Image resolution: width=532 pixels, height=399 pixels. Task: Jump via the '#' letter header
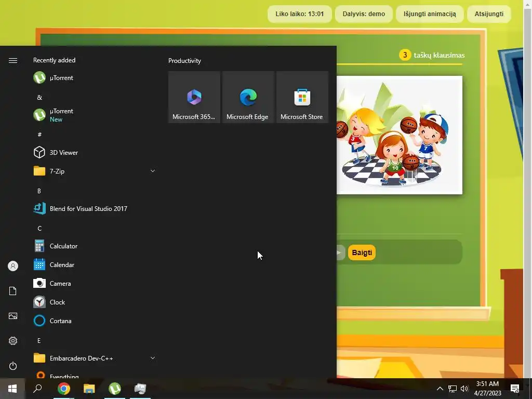click(x=39, y=135)
